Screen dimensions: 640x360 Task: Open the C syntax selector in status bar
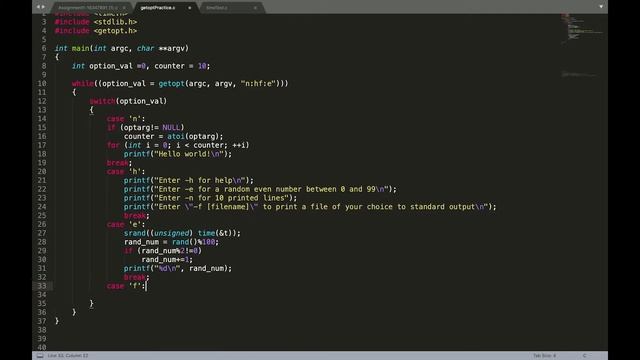584,356
